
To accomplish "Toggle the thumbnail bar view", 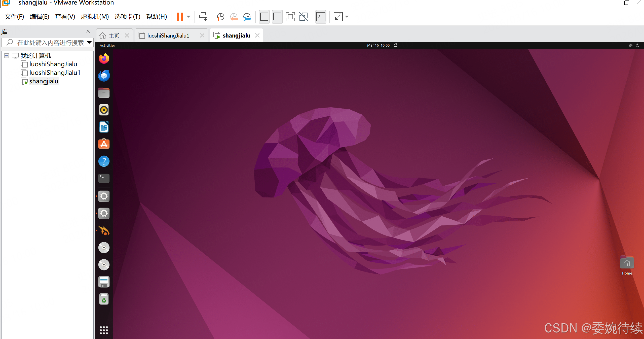I will (x=277, y=17).
